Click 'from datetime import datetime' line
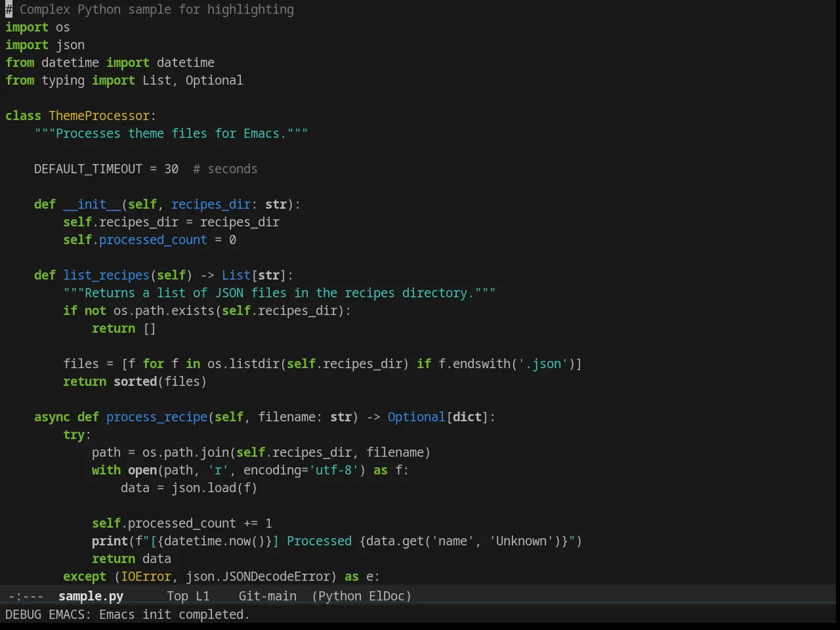 (x=110, y=62)
